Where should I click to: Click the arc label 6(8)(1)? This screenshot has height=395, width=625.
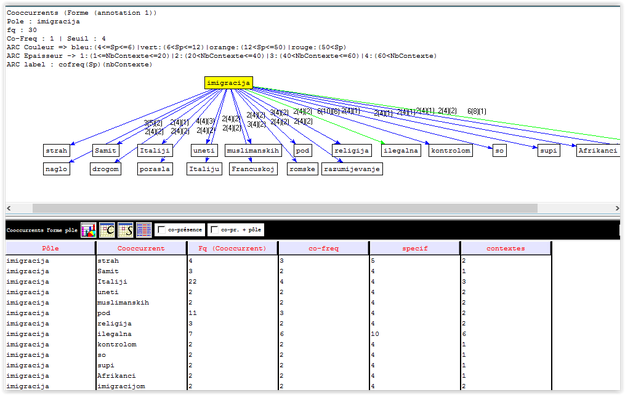(x=477, y=111)
